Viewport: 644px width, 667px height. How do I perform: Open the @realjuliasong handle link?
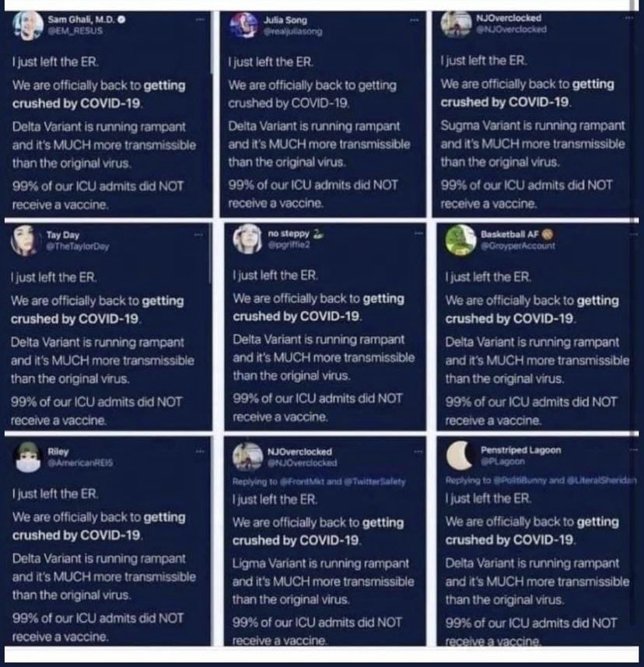click(x=292, y=31)
